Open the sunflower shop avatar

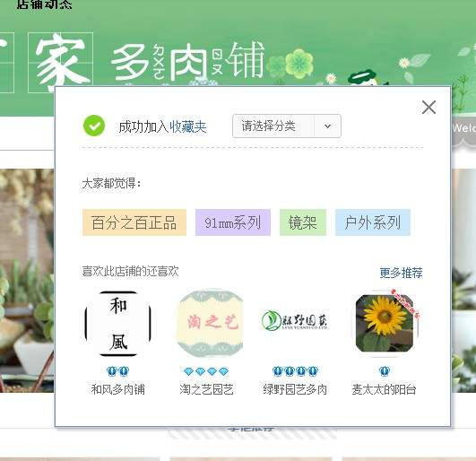coord(385,324)
